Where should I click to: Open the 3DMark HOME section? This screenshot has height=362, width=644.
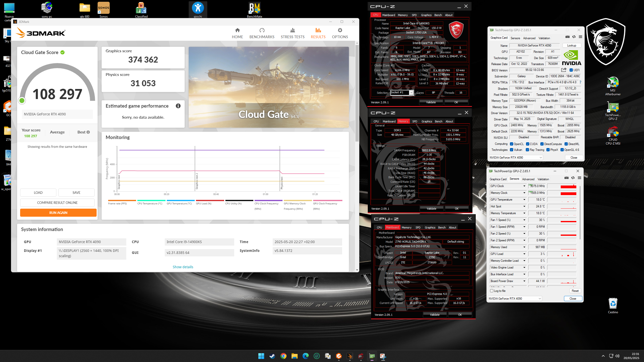237,33
